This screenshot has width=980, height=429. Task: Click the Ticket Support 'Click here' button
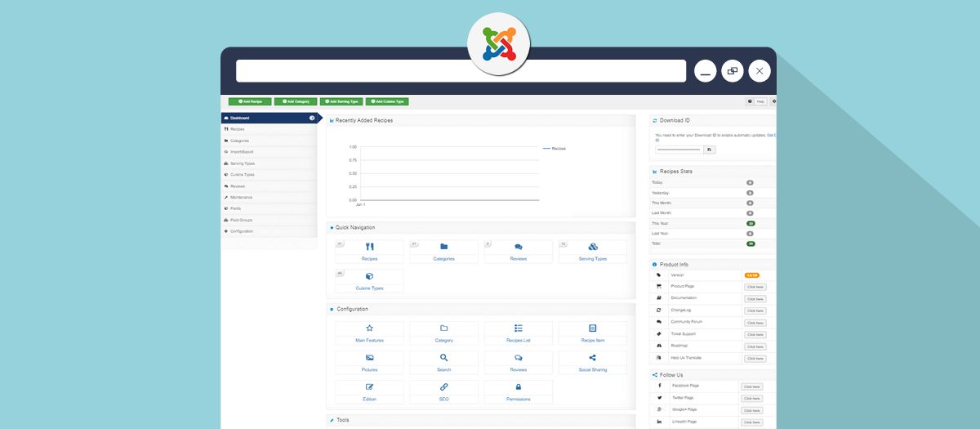tap(755, 334)
